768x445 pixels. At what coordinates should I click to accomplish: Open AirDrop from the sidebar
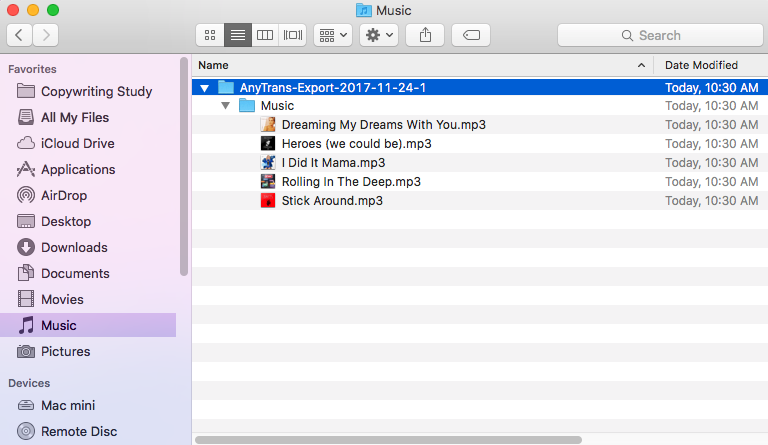[x=64, y=195]
